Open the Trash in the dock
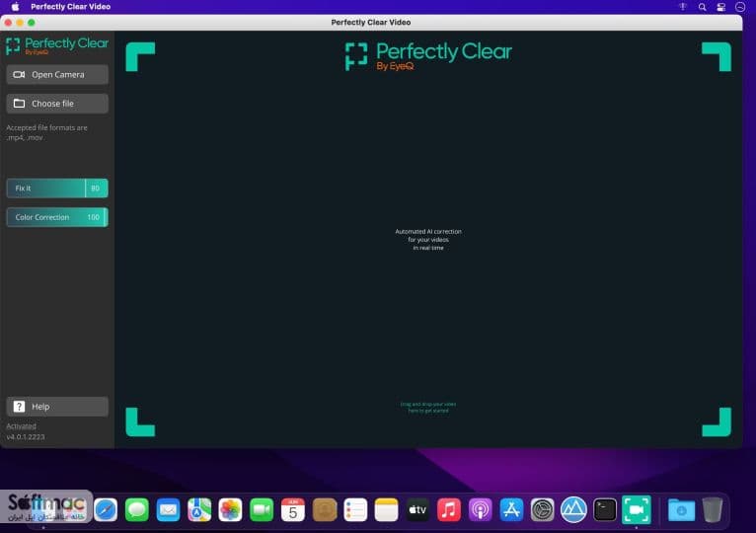The width and height of the screenshot is (756, 533). [x=713, y=510]
